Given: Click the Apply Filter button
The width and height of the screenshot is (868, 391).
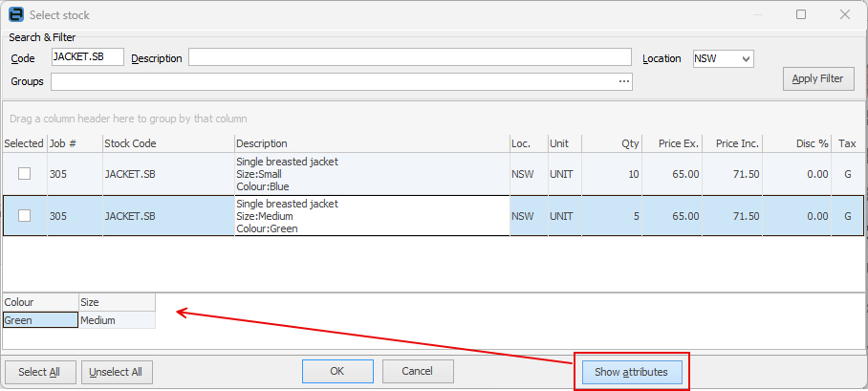Looking at the screenshot, I should [817, 79].
